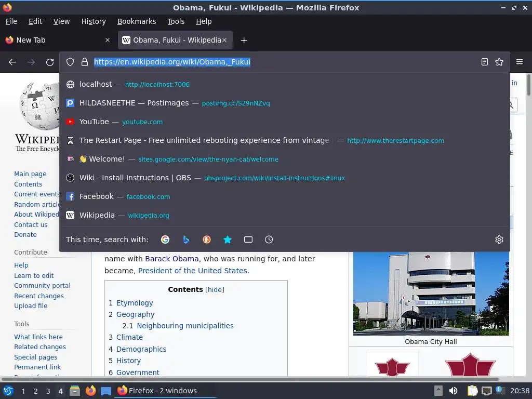Open the Firefox hamburger menu
Image resolution: width=532 pixels, height=399 pixels.
[520, 62]
